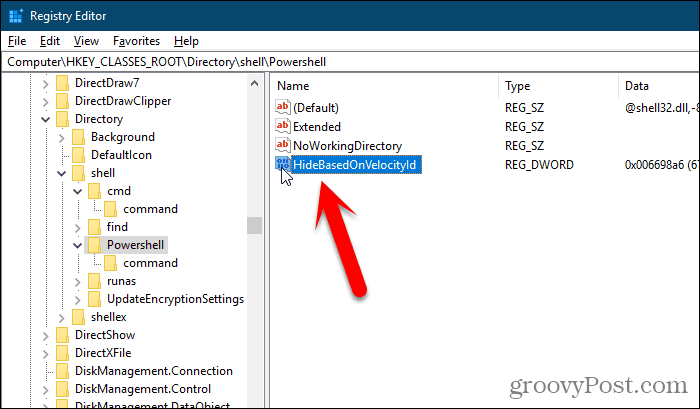This screenshot has width=700, height=409.
Task: Expand the find key
Action: (78, 227)
